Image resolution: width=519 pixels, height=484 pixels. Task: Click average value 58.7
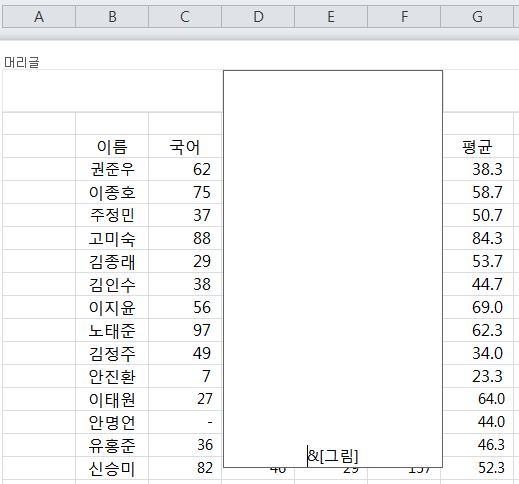tap(478, 192)
